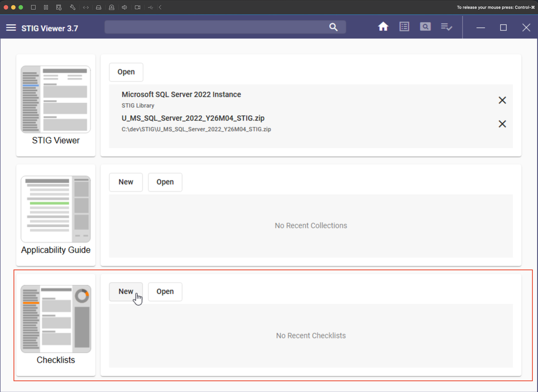Open the hamburger menu in STIG Viewer
538x392 pixels.
pos(11,28)
